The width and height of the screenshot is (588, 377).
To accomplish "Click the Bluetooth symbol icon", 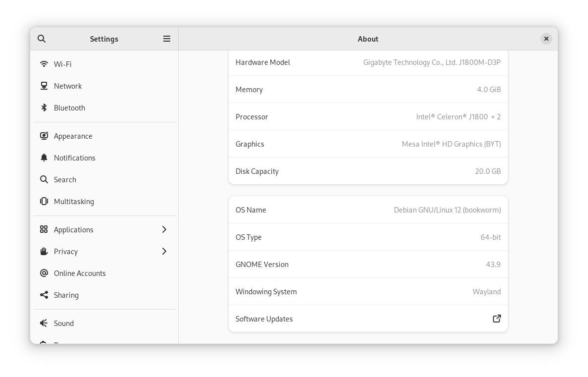I will click(x=44, y=108).
